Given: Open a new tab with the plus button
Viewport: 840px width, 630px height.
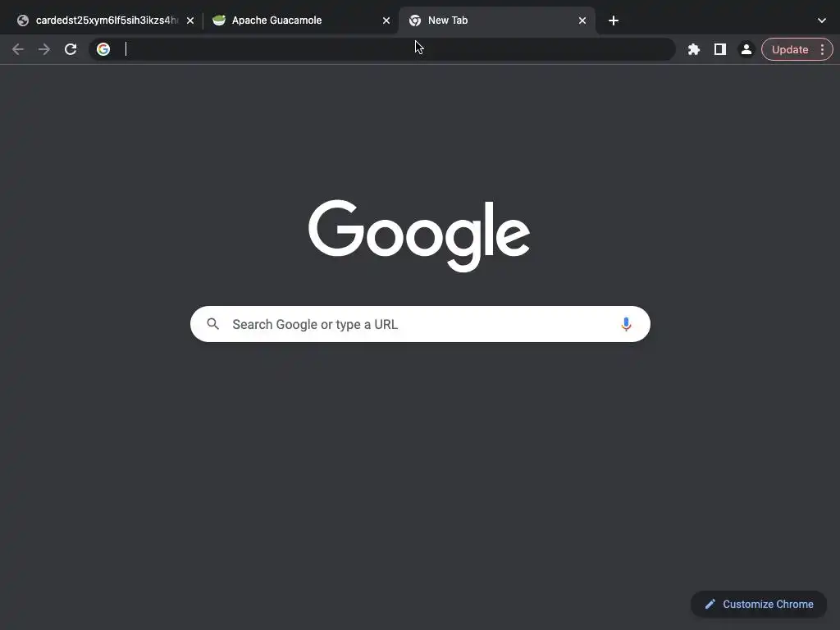Looking at the screenshot, I should [614, 21].
